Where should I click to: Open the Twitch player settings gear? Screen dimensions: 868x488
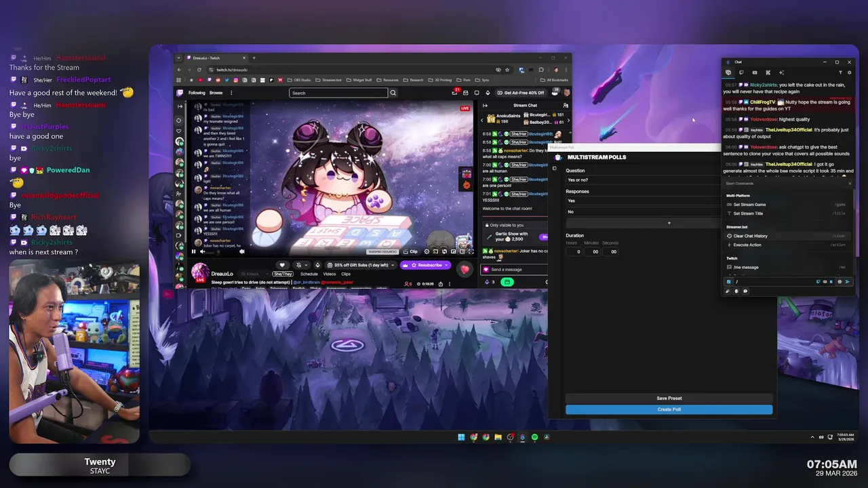click(x=427, y=251)
